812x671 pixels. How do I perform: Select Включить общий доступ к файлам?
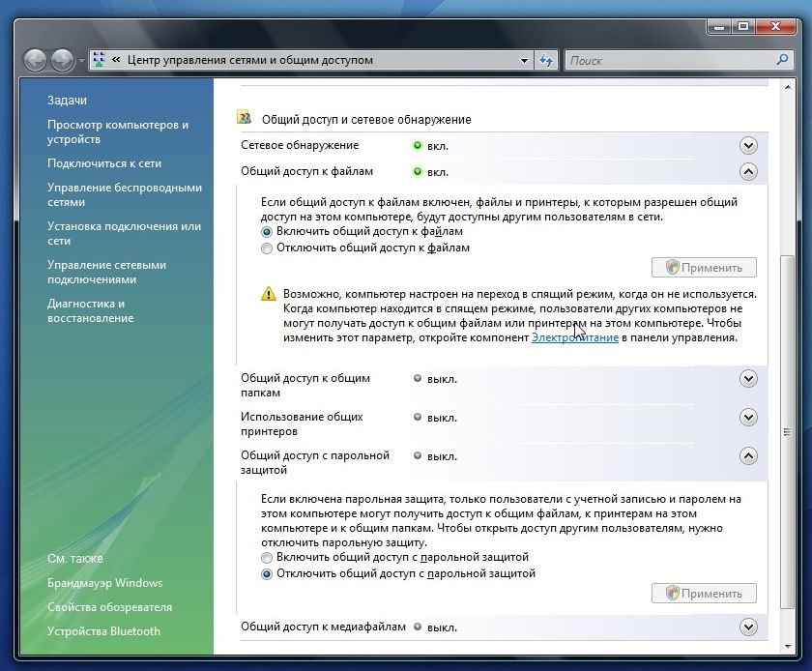coord(268,232)
